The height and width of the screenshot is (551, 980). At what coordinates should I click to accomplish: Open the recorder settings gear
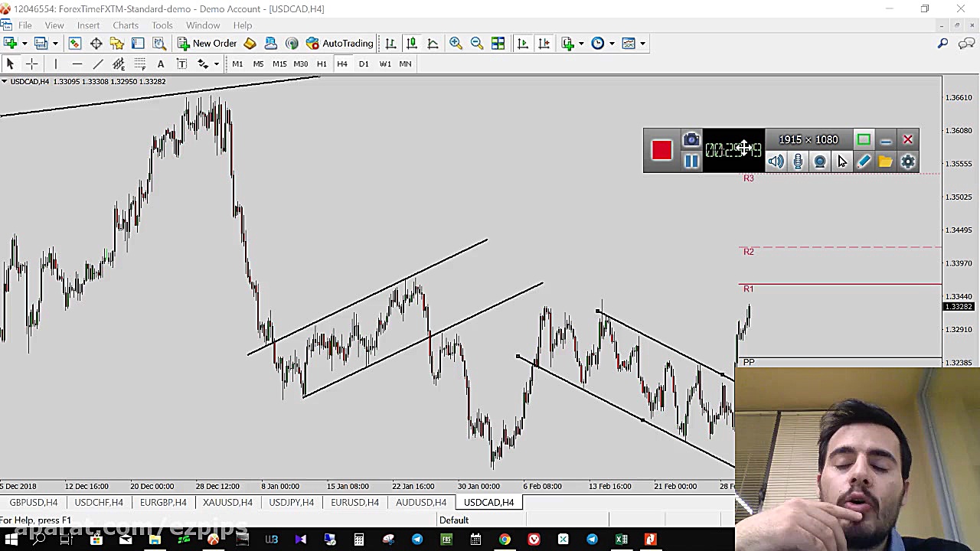coord(908,161)
